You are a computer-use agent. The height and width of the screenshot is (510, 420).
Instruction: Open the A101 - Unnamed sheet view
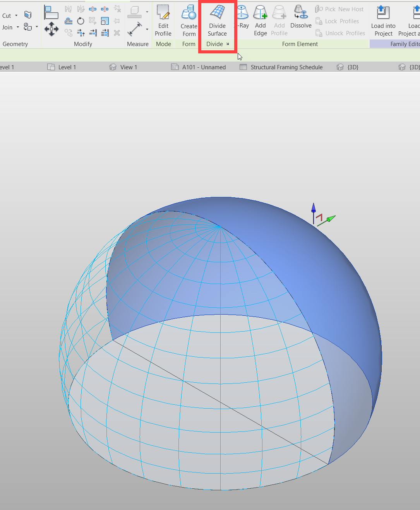[x=204, y=67]
